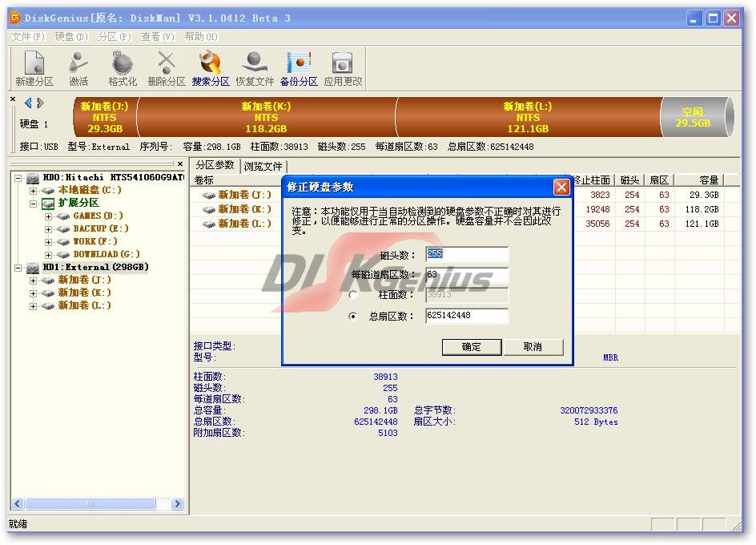This screenshot has height=545, width=756.
Task: Select the 新加卷(K:) 118.2GB partition bar
Action: (x=266, y=117)
